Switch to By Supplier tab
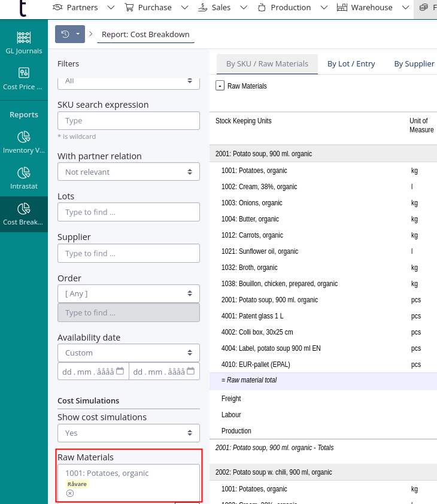Viewport: 437px width, 504px height. [x=414, y=63]
